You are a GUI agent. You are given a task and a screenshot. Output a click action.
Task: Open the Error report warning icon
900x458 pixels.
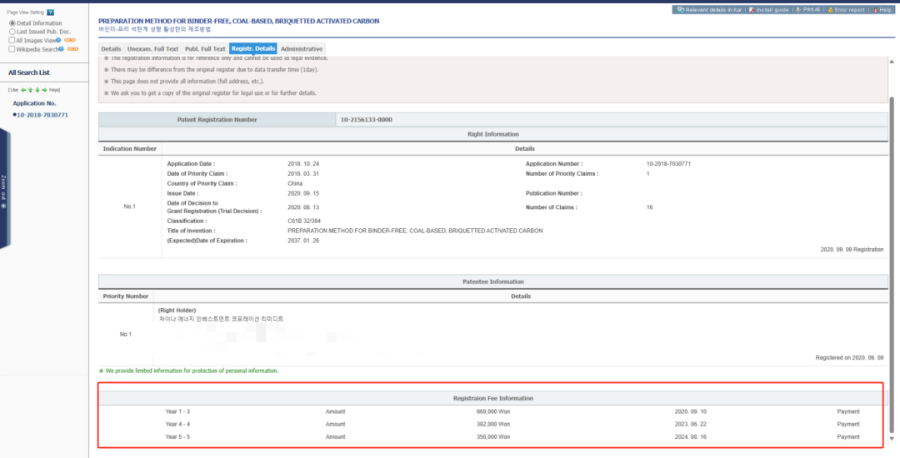(x=831, y=10)
